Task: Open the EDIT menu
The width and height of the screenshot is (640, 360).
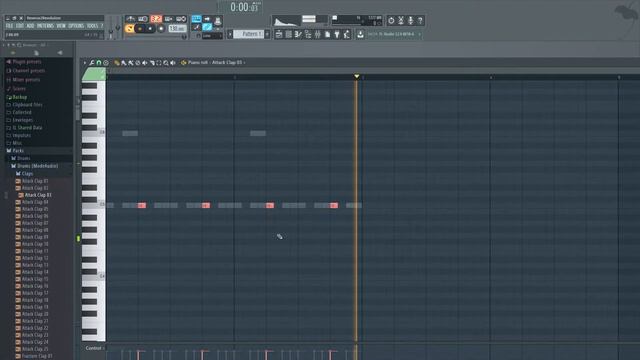Action: click(x=20, y=26)
